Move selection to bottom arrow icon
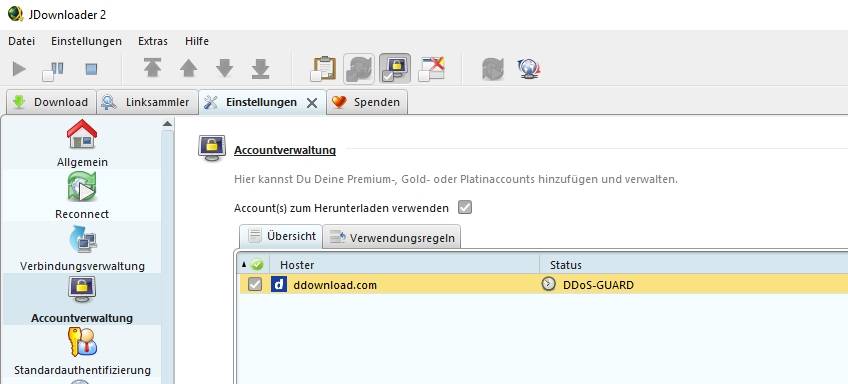This screenshot has height=384, width=848. coord(260,69)
